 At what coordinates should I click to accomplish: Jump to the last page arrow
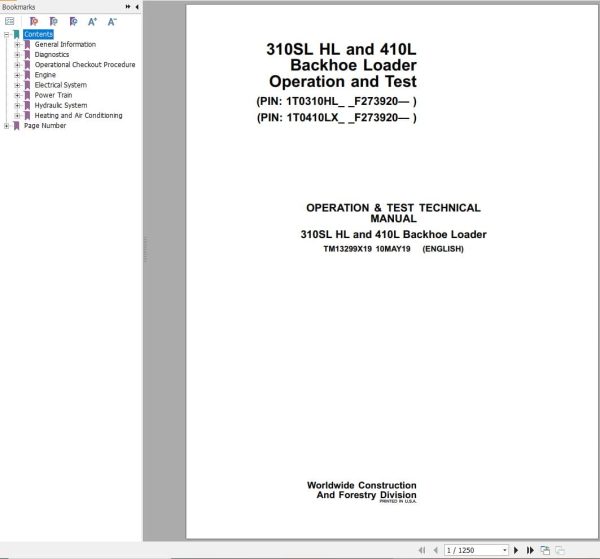pos(530,550)
